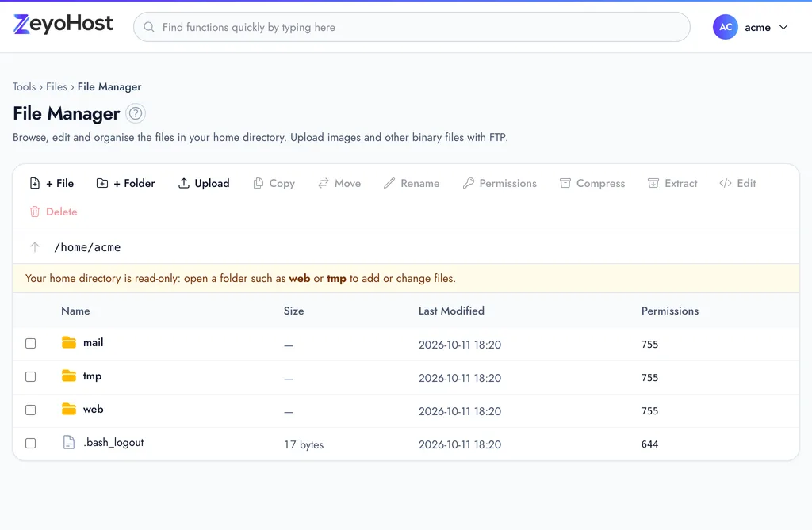The width and height of the screenshot is (812, 530).
Task: Click the .bash_logout file icon
Action: coord(69,442)
